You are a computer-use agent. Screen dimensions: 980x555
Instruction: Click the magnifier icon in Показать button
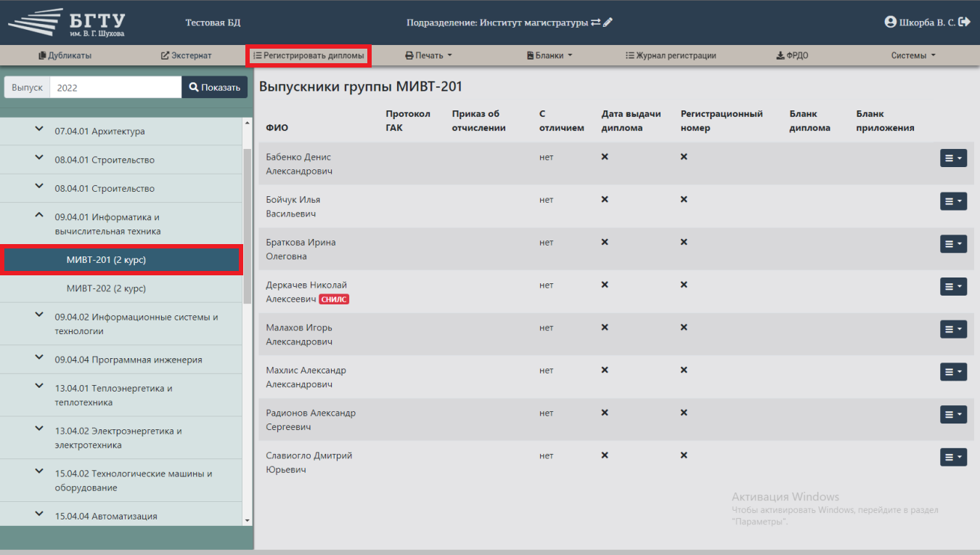click(x=194, y=87)
